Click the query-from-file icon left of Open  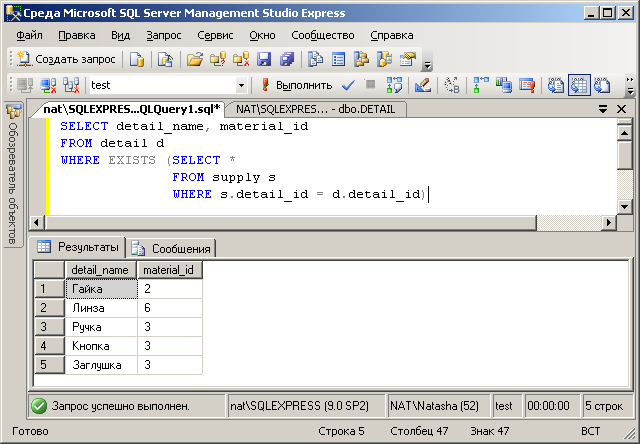(x=165, y=60)
